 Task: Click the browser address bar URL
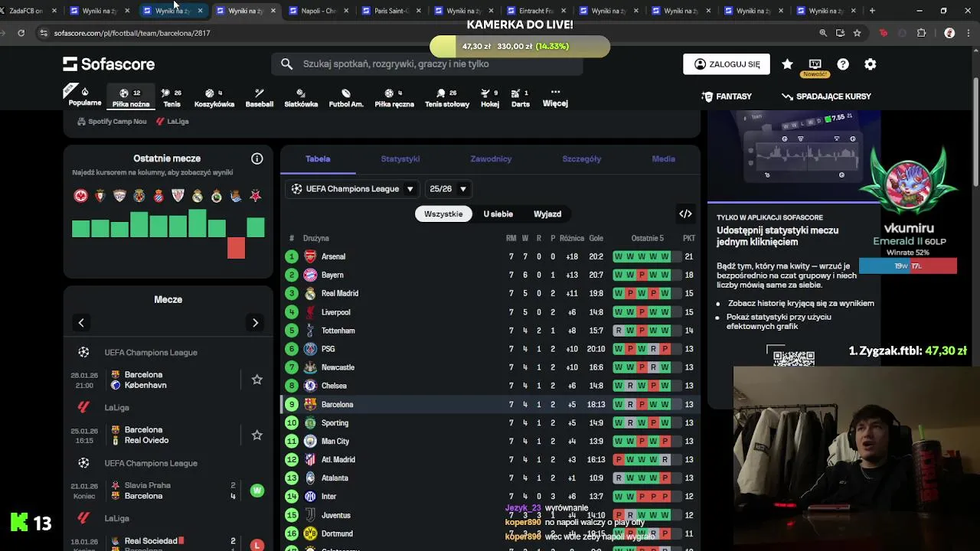click(132, 33)
